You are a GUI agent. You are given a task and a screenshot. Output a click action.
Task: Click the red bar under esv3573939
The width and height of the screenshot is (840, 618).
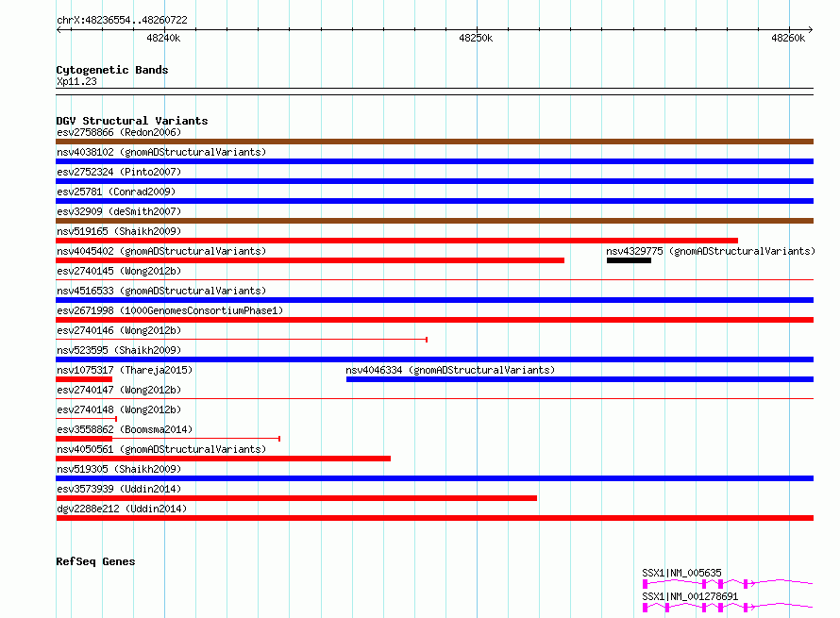(x=296, y=498)
